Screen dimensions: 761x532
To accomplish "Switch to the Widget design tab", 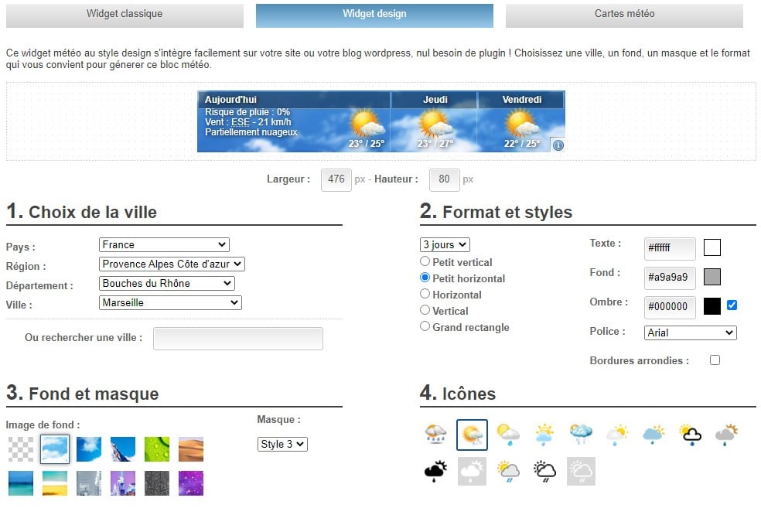I will pyautogui.click(x=374, y=15).
